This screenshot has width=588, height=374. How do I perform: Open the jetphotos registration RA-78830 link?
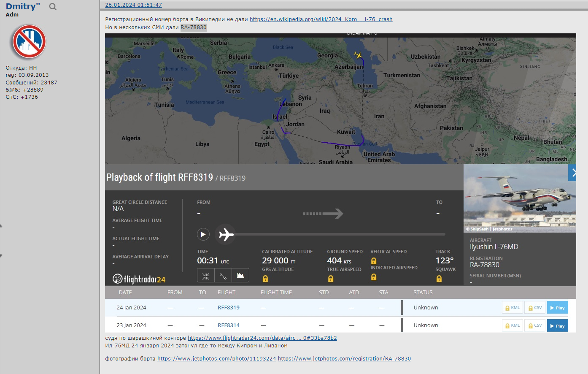click(x=344, y=358)
